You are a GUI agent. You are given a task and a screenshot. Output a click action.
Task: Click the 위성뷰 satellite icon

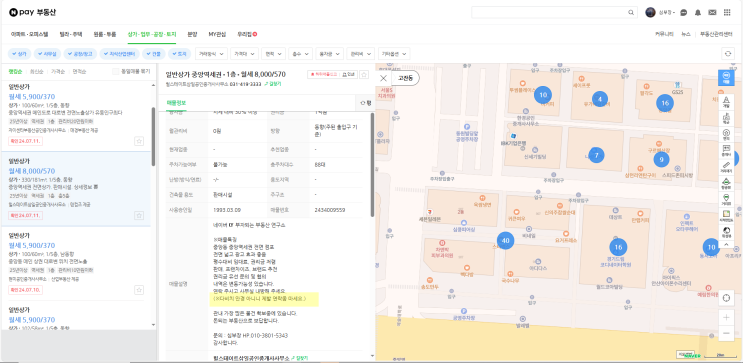tap(726, 232)
